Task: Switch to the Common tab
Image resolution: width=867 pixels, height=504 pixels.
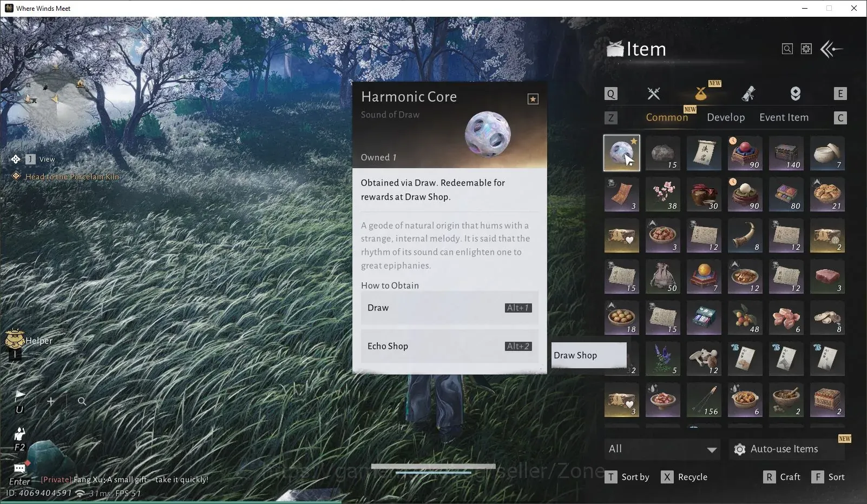Action: click(667, 117)
